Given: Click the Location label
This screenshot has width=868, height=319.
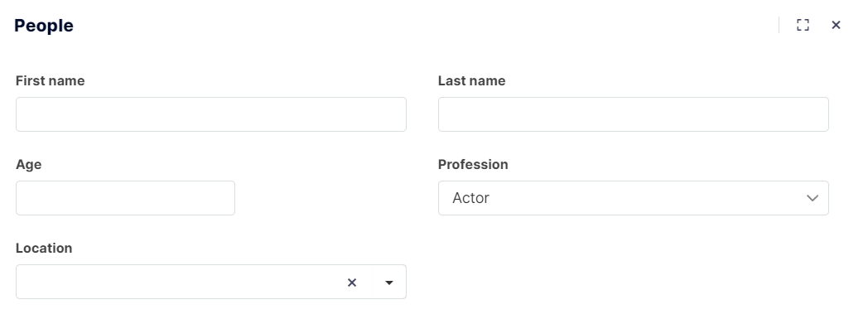Looking at the screenshot, I should coord(44,248).
